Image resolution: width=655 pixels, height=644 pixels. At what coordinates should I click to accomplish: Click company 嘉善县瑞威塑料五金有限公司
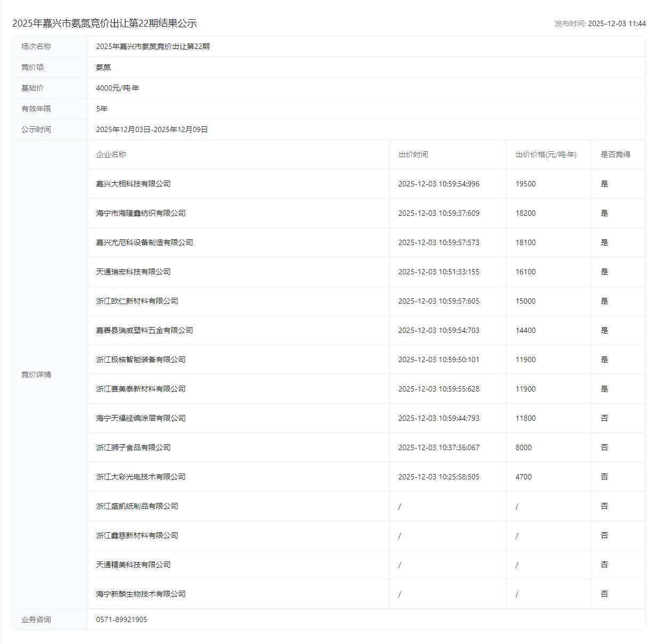[x=144, y=330]
